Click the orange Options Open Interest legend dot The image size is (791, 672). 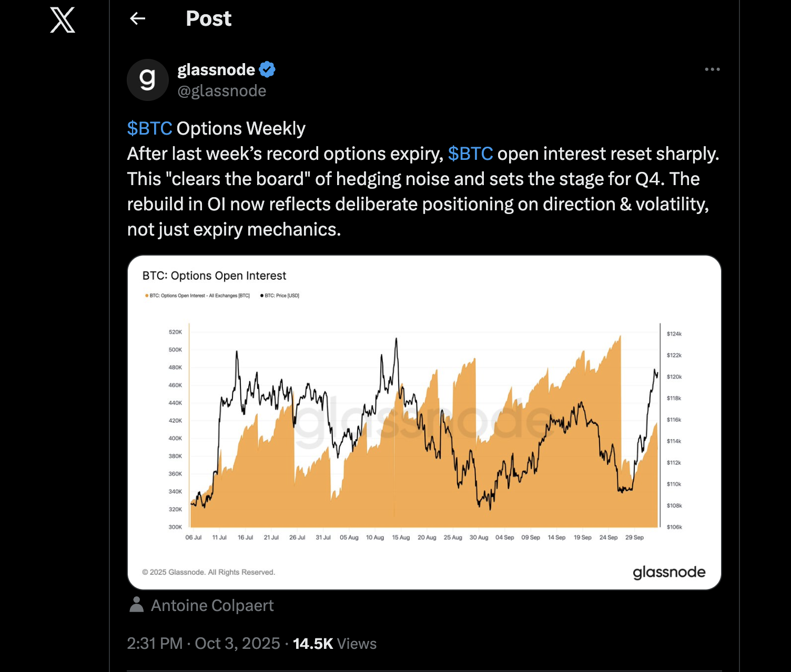(x=147, y=296)
